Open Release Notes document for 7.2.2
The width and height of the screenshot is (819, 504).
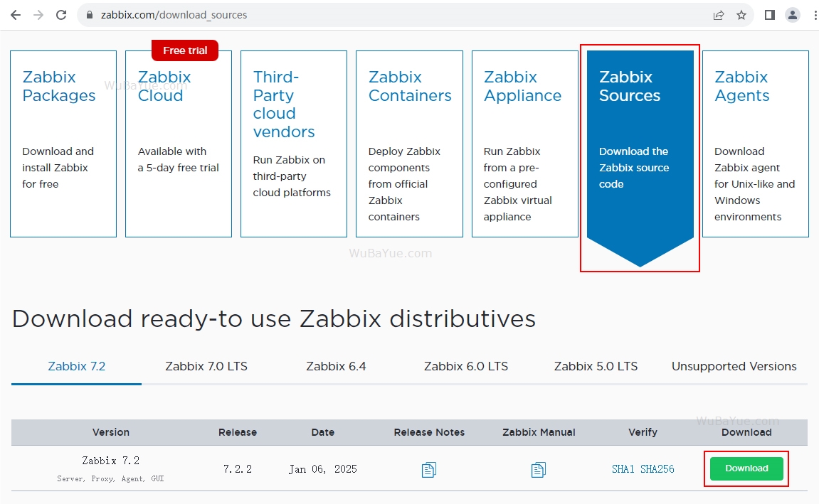(x=429, y=470)
